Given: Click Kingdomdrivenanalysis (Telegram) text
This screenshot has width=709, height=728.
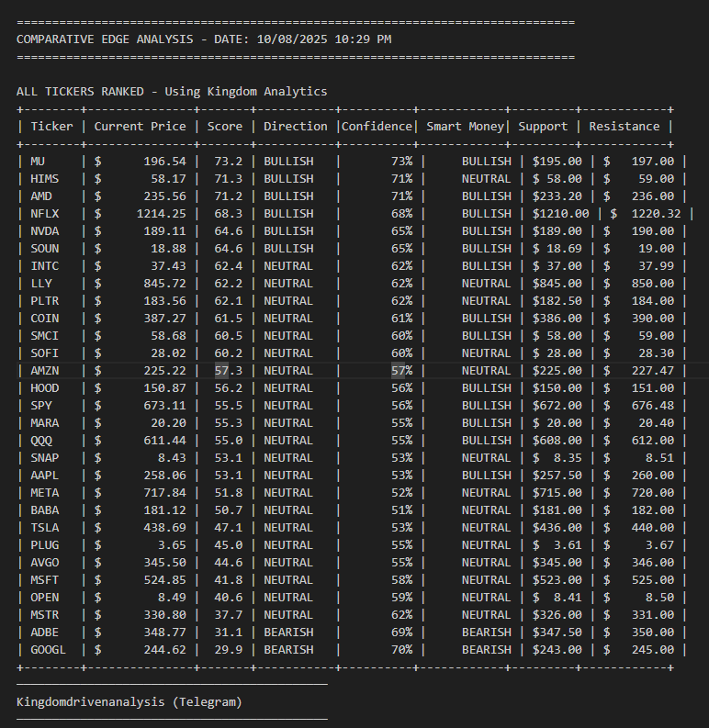Looking at the screenshot, I should [x=129, y=702].
